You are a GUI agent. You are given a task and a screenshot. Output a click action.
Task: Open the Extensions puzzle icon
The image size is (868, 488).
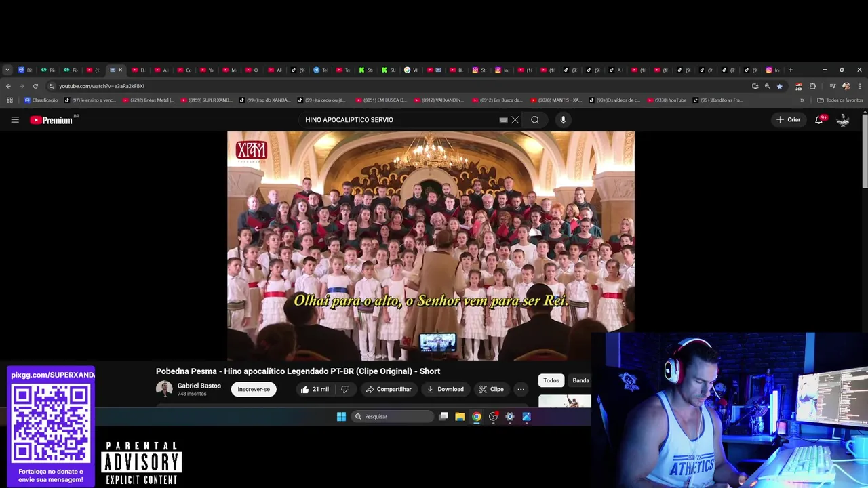pyautogui.click(x=812, y=86)
